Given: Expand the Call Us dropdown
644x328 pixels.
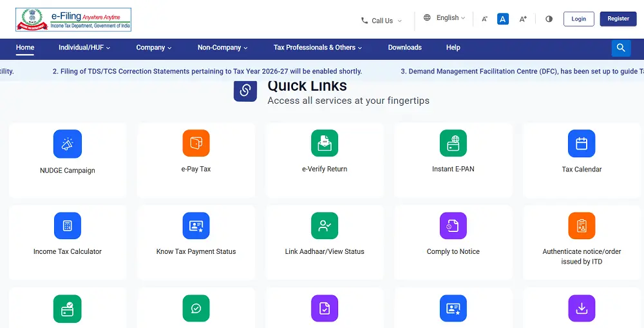Looking at the screenshot, I should 381,21.
